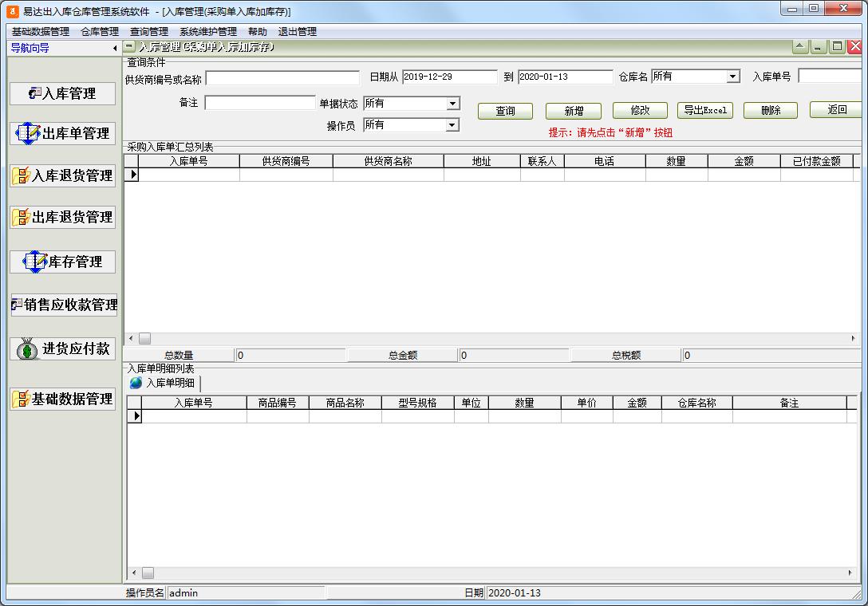Click the 已付款金额 column header

(x=816, y=161)
